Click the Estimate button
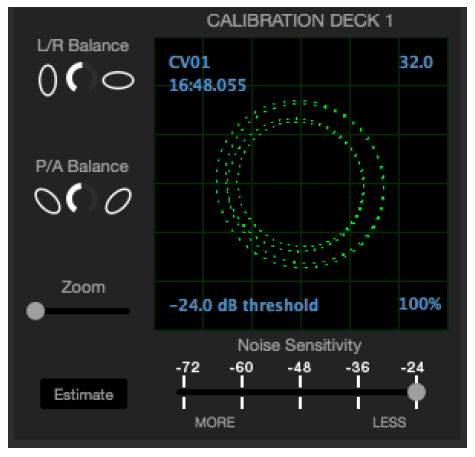This screenshot has width=475, height=457. pyautogui.click(x=84, y=394)
